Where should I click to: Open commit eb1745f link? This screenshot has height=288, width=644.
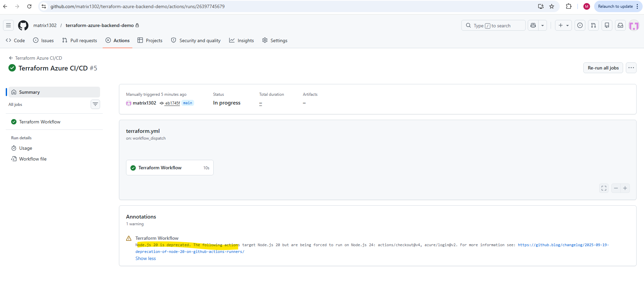[x=172, y=103]
